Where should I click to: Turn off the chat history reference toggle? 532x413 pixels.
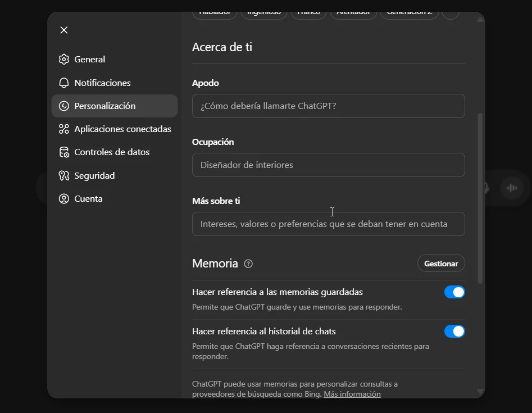(454, 331)
